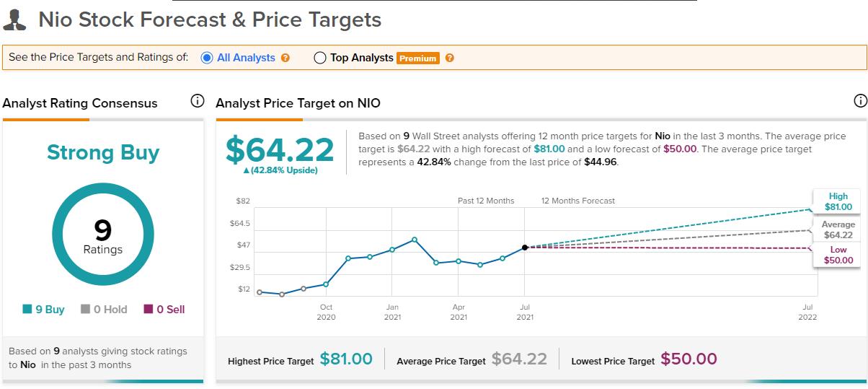This screenshot has width=868, height=389.
Task: Open info icon for Analyst Rating Consensus
Action: (x=197, y=101)
